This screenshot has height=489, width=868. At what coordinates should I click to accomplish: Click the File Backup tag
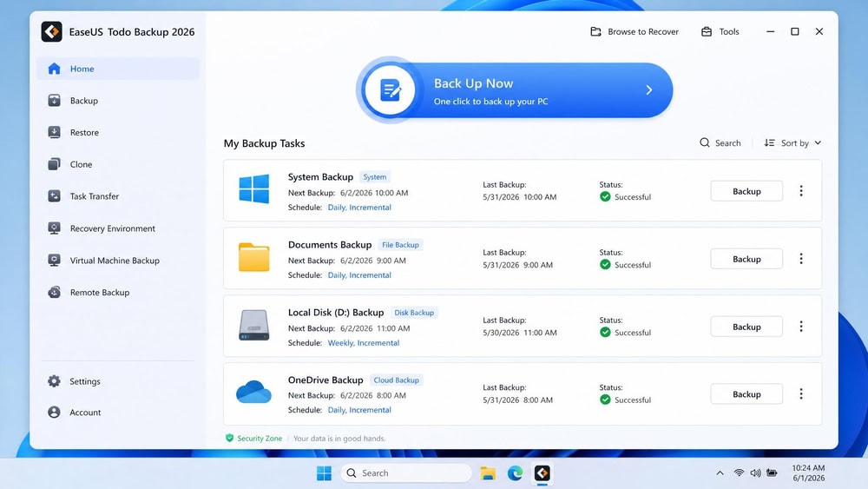(x=400, y=245)
